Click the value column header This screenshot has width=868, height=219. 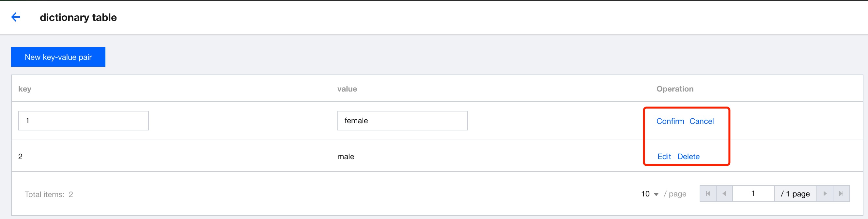tap(347, 89)
